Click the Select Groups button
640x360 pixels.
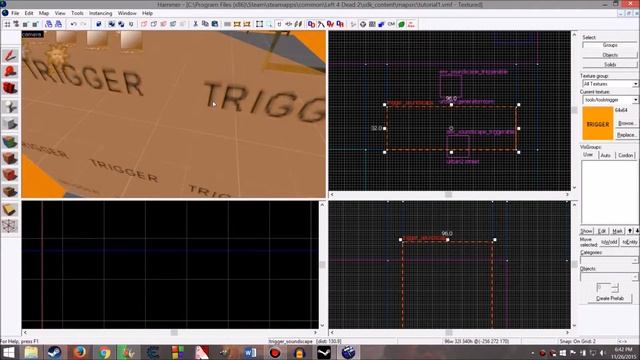point(610,45)
